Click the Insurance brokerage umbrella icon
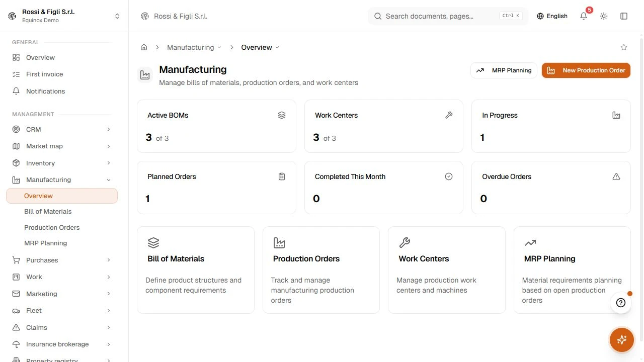This screenshot has height=362, width=644. (16, 344)
